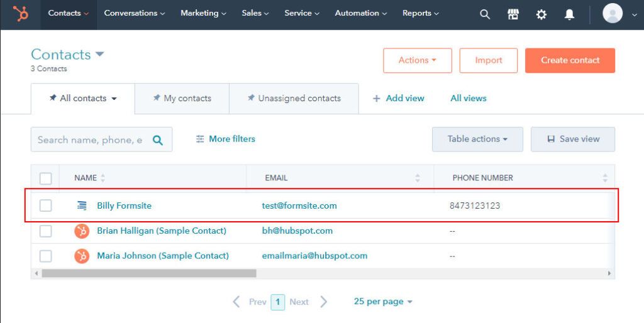Open the Conversations navigation menu

point(135,13)
